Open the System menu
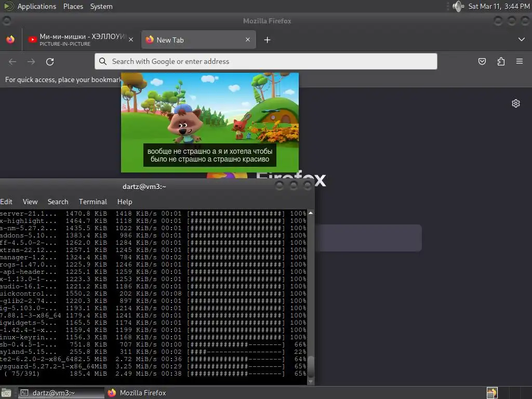 click(101, 6)
